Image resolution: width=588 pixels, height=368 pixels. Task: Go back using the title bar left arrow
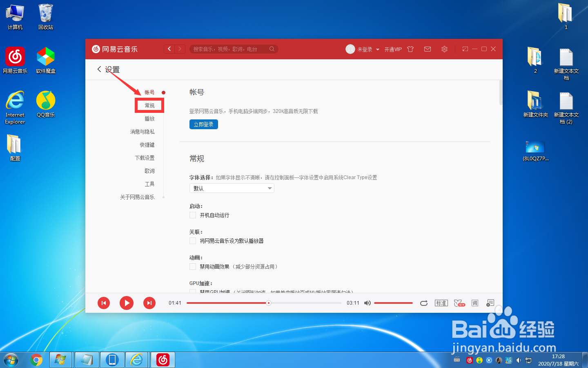[169, 49]
